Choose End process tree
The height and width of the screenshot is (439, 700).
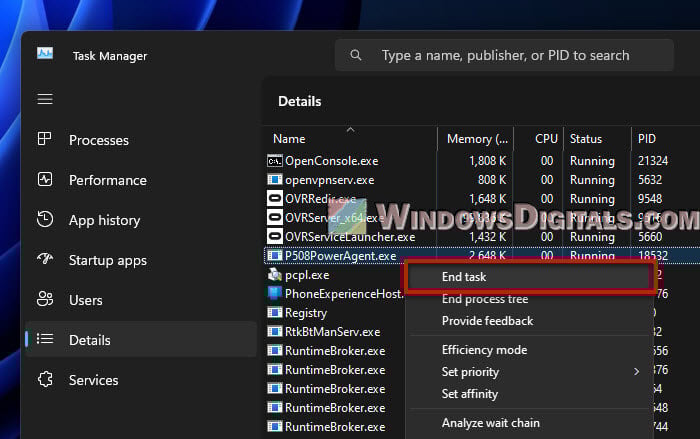point(529,299)
